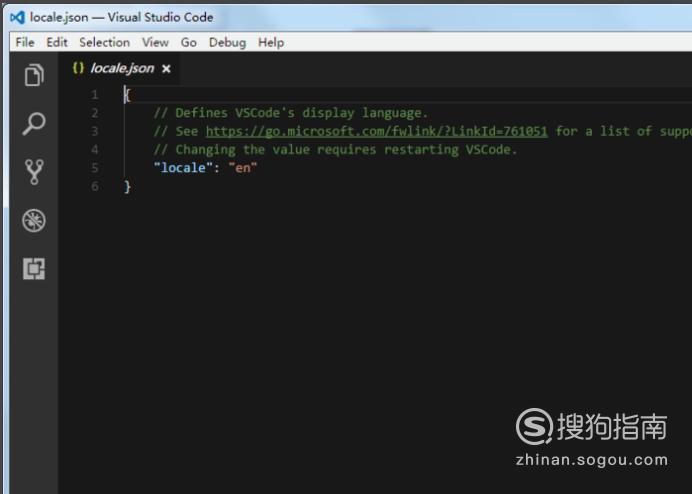Open the Search view in activity bar
Image resolution: width=692 pixels, height=494 pixels.
(34, 123)
